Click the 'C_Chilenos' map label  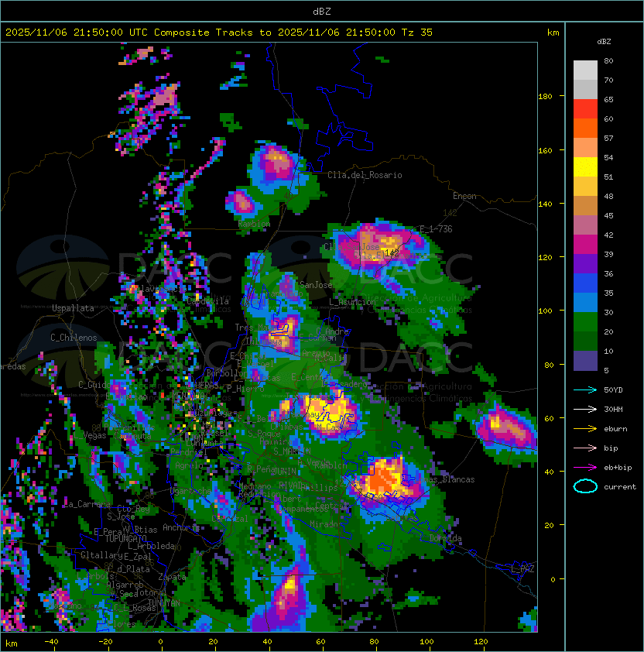click(x=74, y=338)
